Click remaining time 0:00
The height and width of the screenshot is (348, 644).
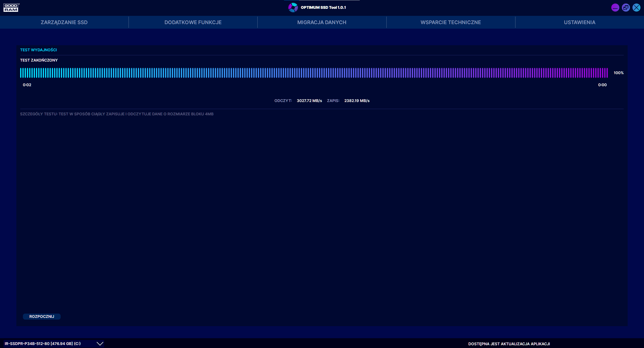tap(602, 85)
